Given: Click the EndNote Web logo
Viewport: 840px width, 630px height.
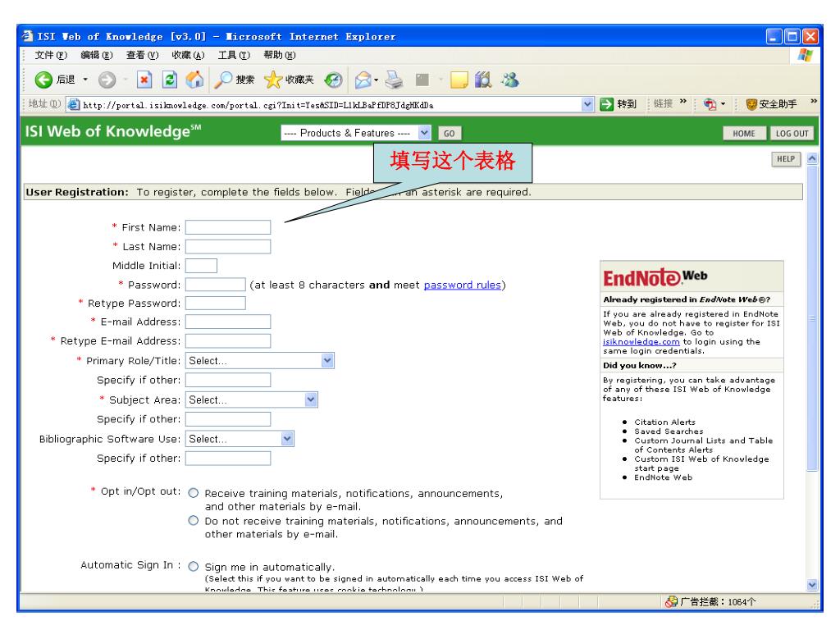Looking at the screenshot, I should coord(655,277).
